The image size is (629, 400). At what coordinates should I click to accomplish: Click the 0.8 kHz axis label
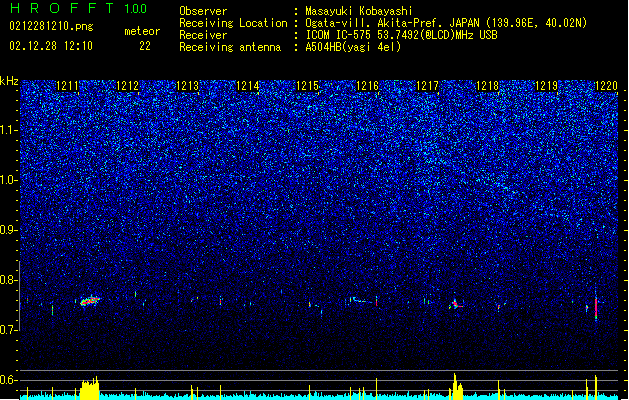(x=9, y=280)
